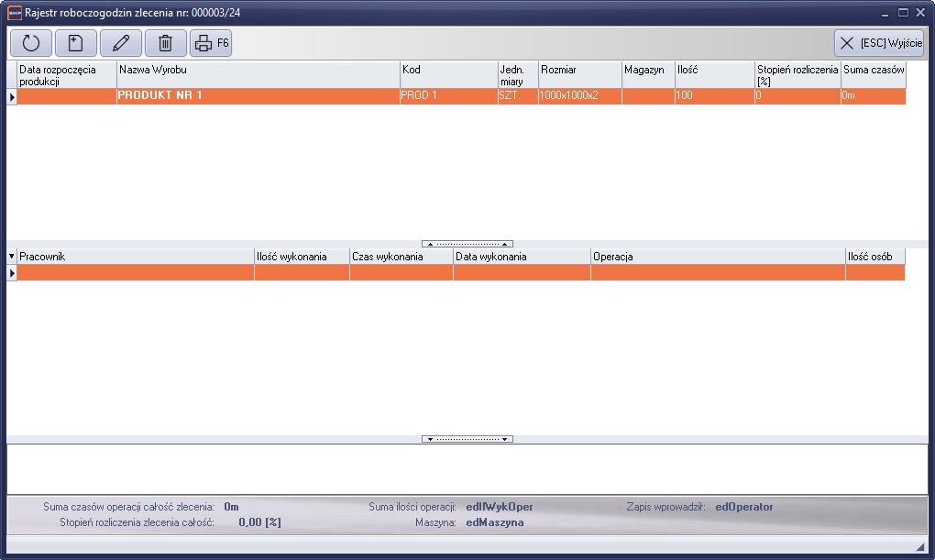Click the refresh icon in the toolbar
The width and height of the screenshot is (935, 560).
[x=31, y=43]
